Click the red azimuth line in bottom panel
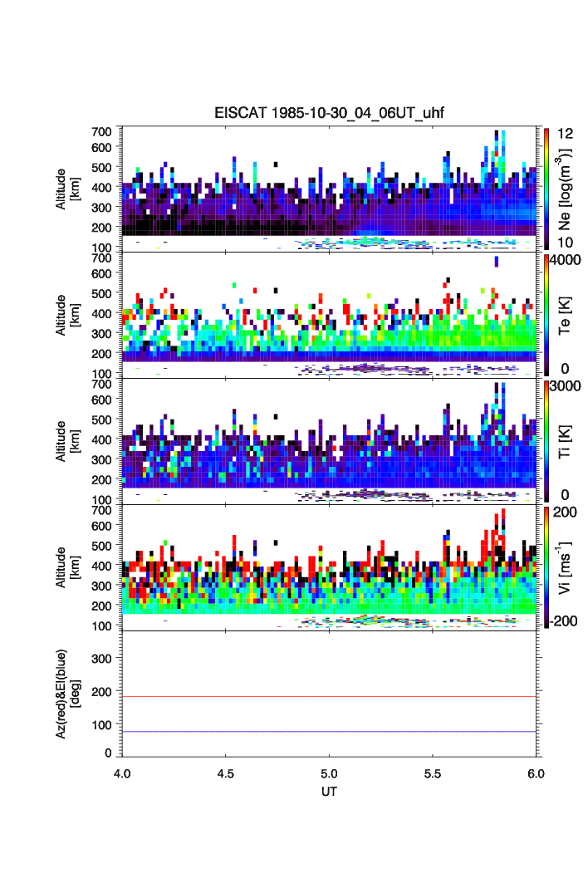Viewport: 588px width, 883px height. (x=330, y=697)
